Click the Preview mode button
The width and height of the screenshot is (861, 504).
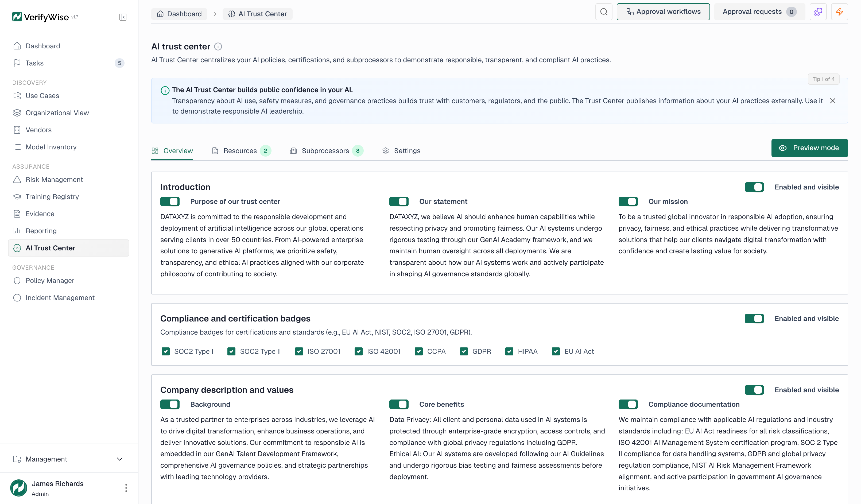(x=809, y=148)
